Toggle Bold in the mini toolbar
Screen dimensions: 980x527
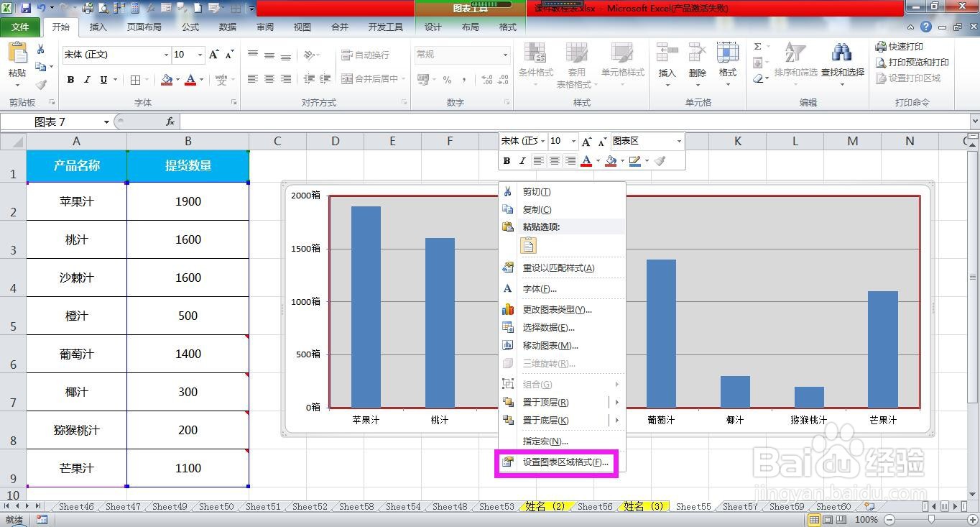pos(507,161)
